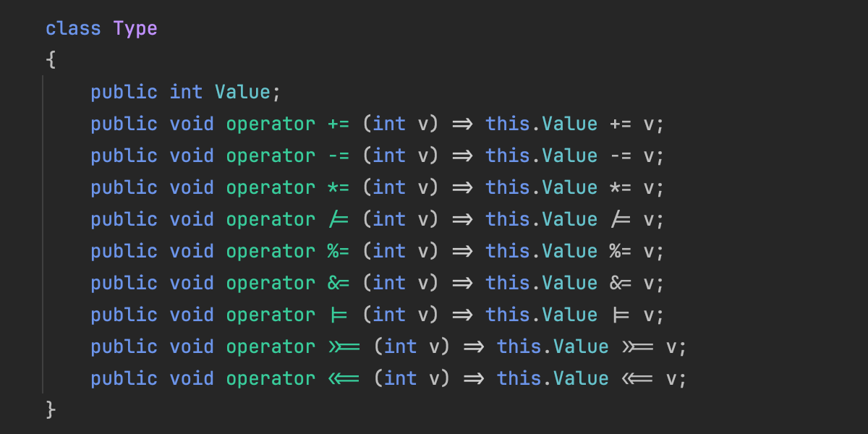The width and height of the screenshot is (868, 434).
Task: Click the green <<= operator declaration token
Action: [344, 379]
